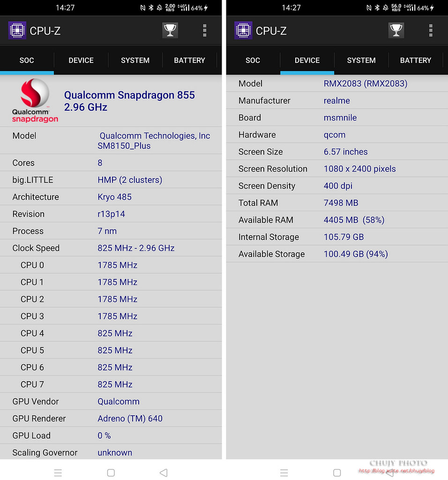Tap recent-apps navigation icon on right screen
Screen dimensions: 448x480
pos(284,472)
